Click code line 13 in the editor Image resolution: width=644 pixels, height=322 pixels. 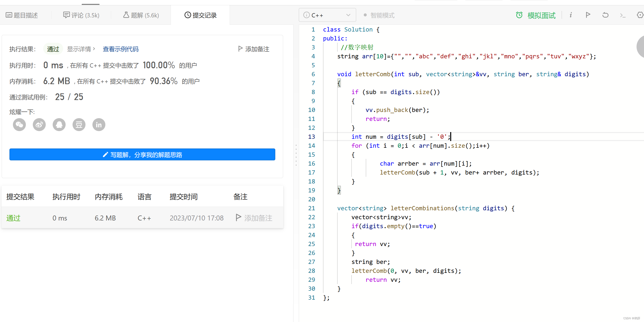tap(401, 137)
